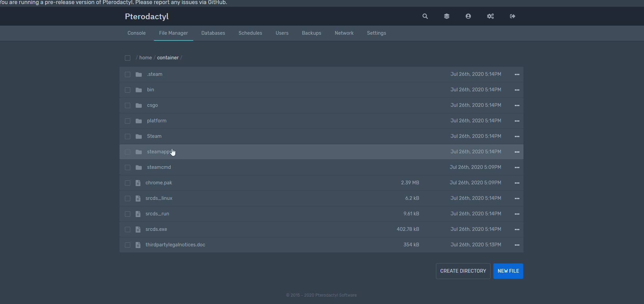Image resolution: width=644 pixels, height=304 pixels.
Task: Click the folder icon next to steamapps
Action: coord(138,152)
